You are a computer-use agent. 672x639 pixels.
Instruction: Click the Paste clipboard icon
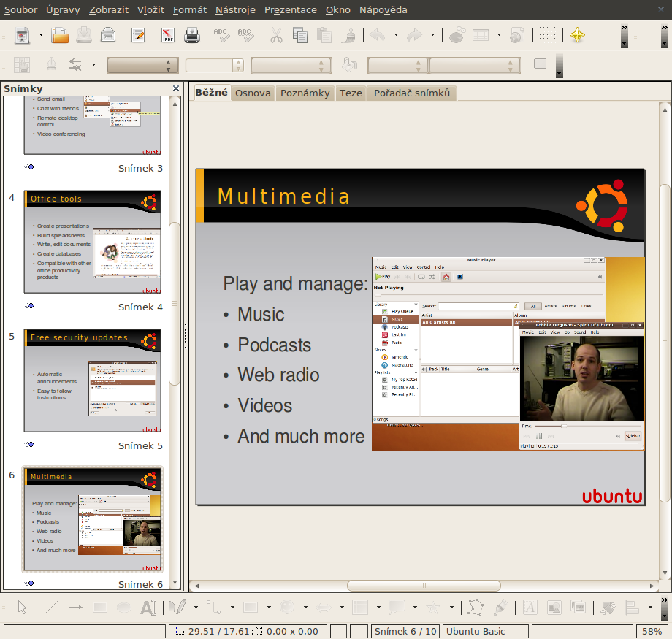click(x=324, y=35)
